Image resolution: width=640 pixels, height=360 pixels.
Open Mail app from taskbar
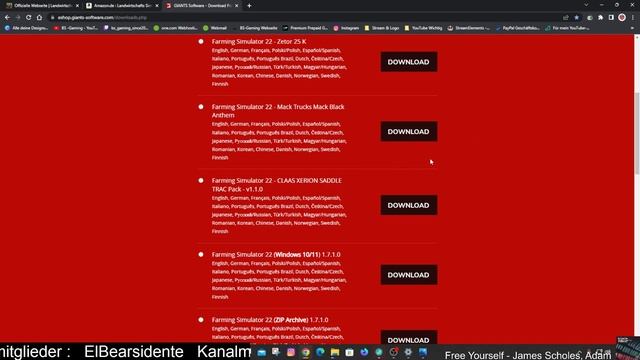coord(261,352)
